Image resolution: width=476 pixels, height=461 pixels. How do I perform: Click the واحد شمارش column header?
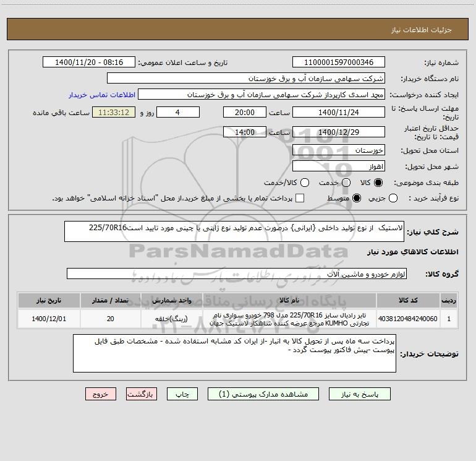pyautogui.click(x=171, y=300)
